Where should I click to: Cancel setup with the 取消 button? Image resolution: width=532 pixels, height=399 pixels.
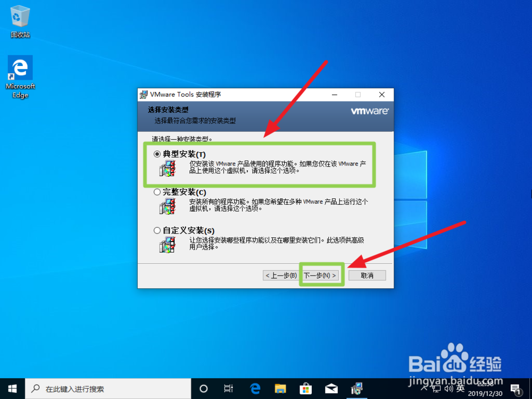tap(367, 275)
